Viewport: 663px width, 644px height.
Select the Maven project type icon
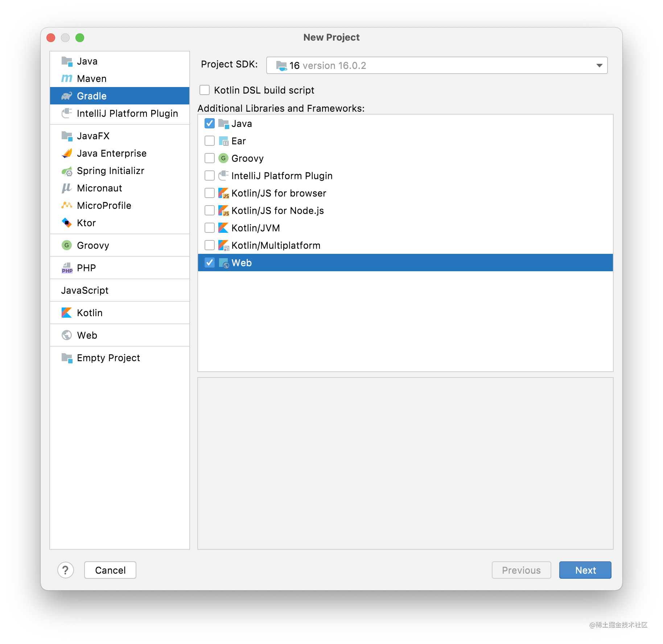(x=67, y=78)
